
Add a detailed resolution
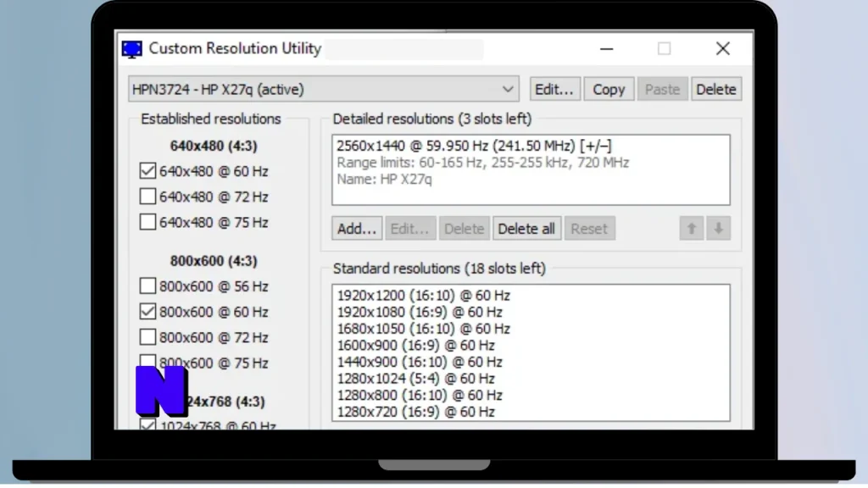point(357,229)
